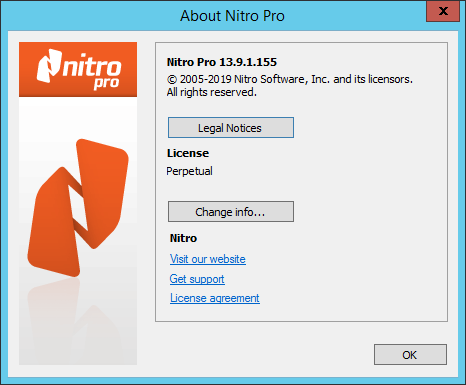Click the large orange Nitro N logo
Image resolution: width=466 pixels, height=385 pixels.
point(78,208)
